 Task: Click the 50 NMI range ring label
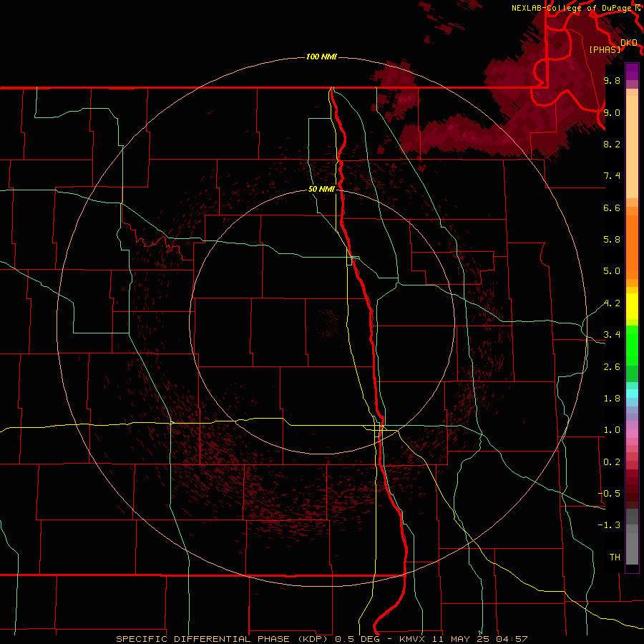pos(321,189)
